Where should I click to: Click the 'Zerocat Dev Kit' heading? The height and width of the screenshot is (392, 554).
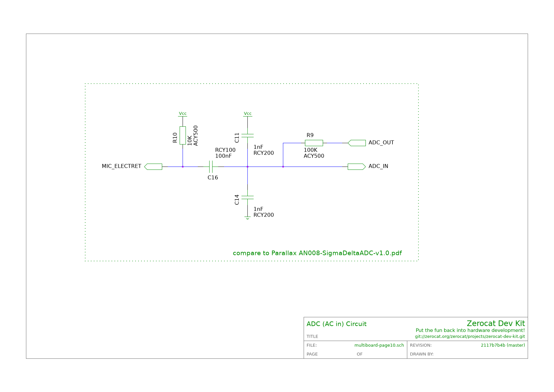[x=496, y=323]
